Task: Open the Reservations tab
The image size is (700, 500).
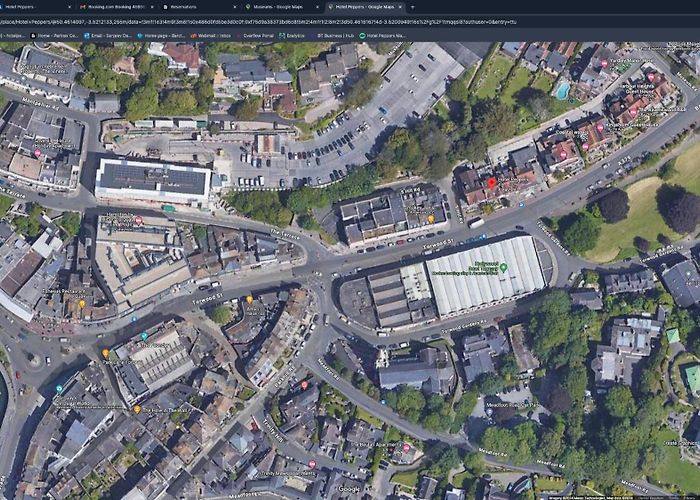Action: [199, 7]
